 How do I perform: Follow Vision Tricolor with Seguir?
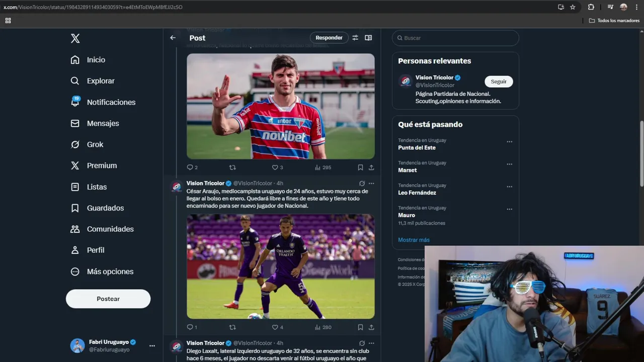pos(499,81)
